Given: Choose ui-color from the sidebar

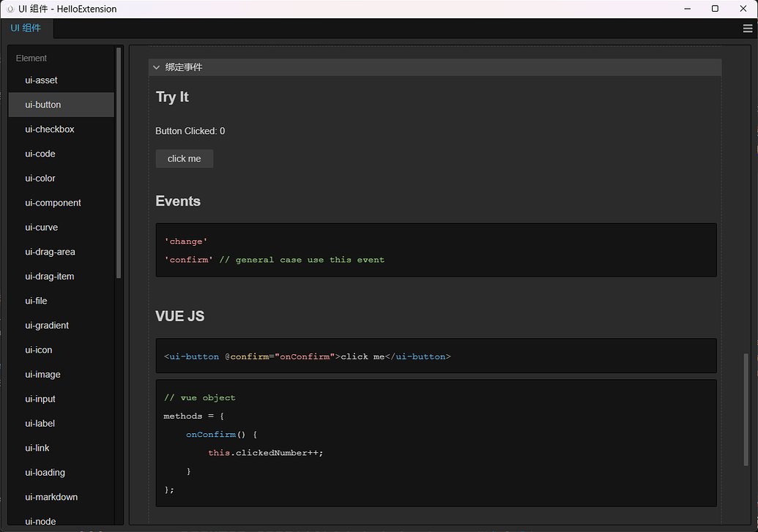Looking at the screenshot, I should 40,179.
